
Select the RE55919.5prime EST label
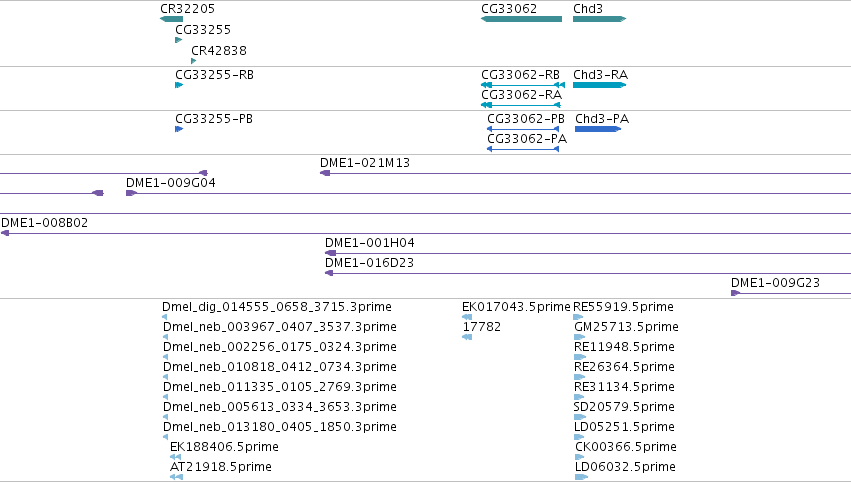click(623, 307)
